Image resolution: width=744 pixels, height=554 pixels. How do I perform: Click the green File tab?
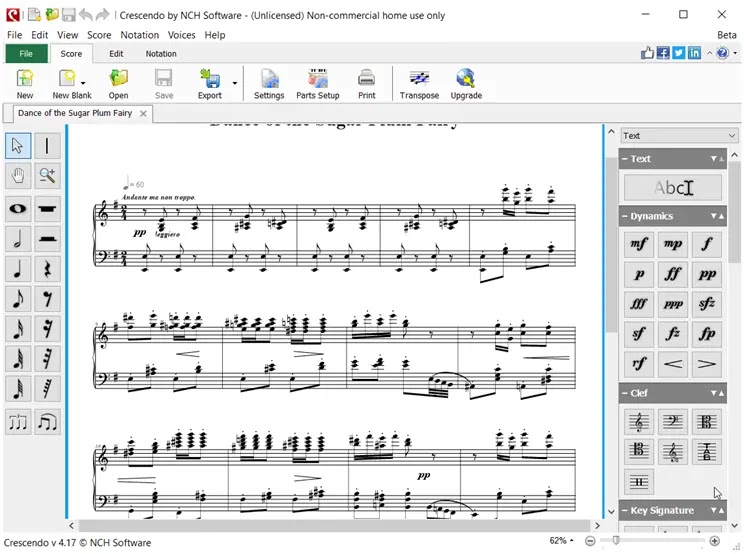(x=26, y=54)
